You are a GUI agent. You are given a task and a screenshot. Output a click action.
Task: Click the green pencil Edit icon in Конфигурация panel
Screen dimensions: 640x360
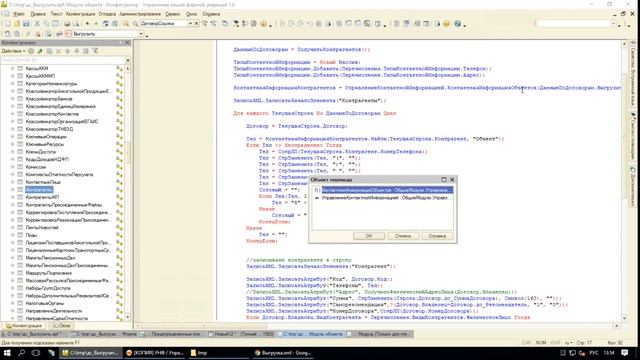tap(40, 51)
